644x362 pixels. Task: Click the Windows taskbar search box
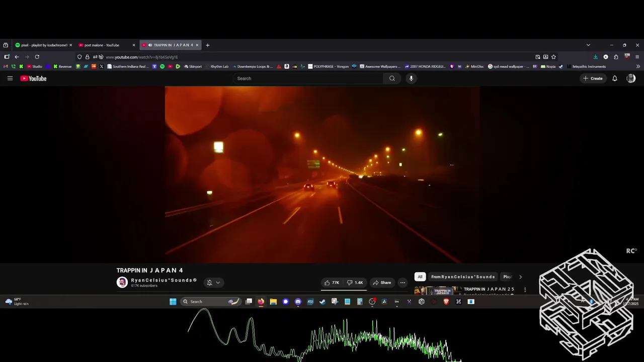[210, 302]
